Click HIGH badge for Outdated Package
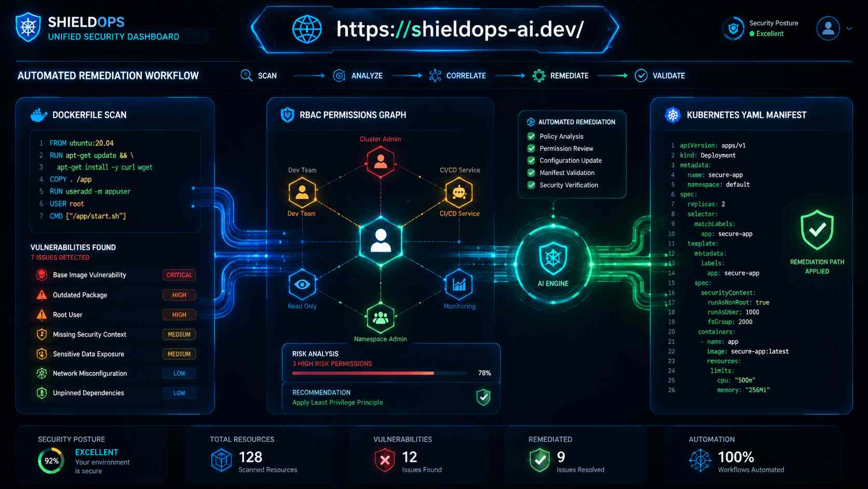Image resolution: width=868 pixels, height=489 pixels. [179, 295]
